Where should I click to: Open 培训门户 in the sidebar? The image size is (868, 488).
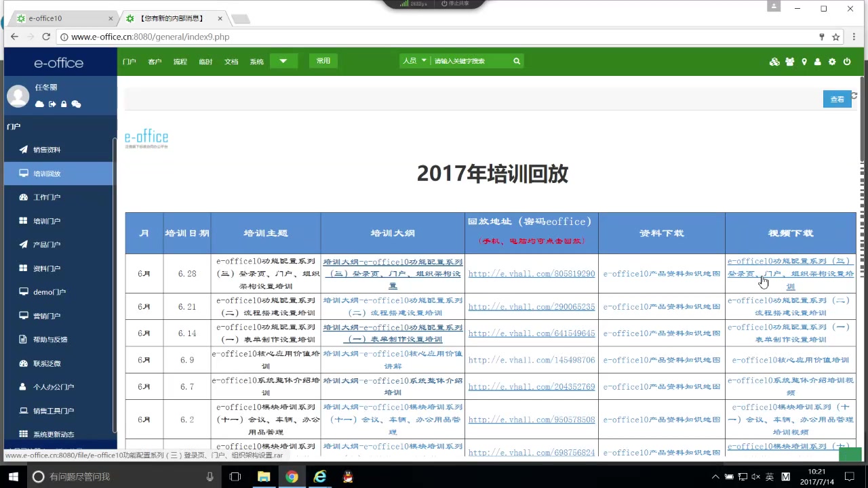point(58,221)
